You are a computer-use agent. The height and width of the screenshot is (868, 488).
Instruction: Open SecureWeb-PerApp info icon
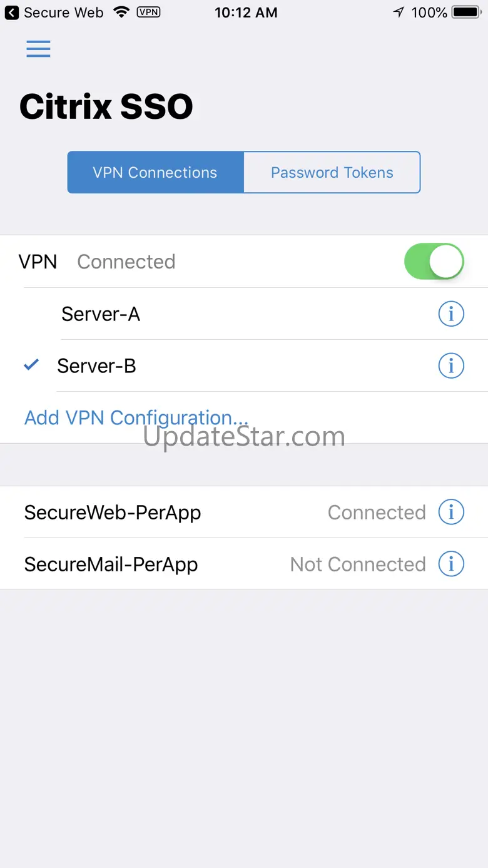[x=451, y=512]
